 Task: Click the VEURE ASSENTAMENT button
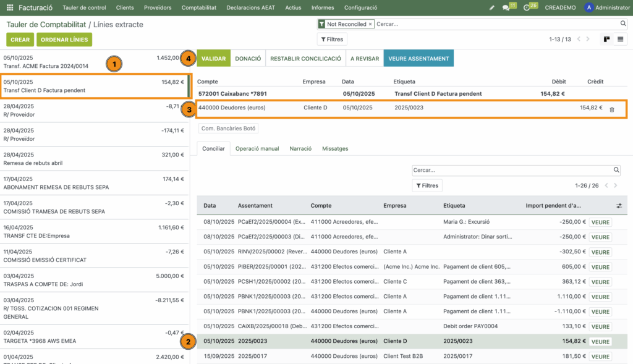pos(418,58)
